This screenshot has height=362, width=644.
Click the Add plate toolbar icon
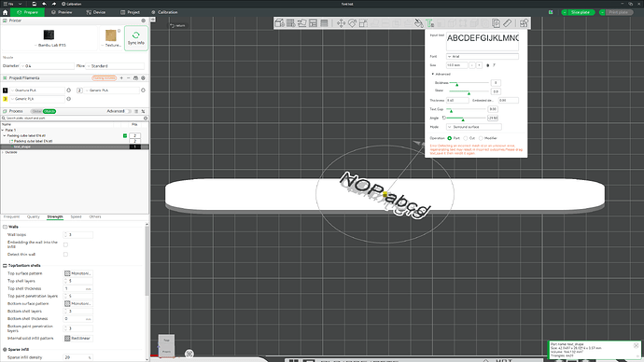[291, 23]
